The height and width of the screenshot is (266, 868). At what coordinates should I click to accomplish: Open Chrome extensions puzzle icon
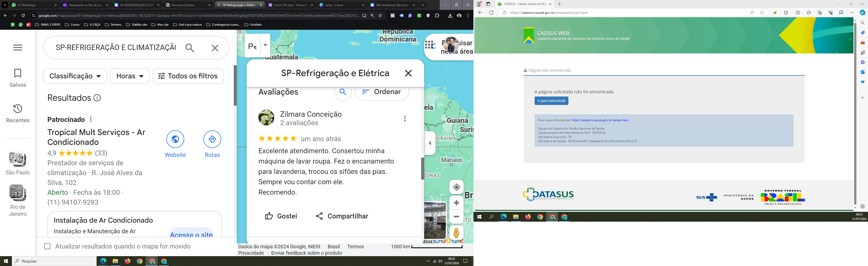(437, 16)
